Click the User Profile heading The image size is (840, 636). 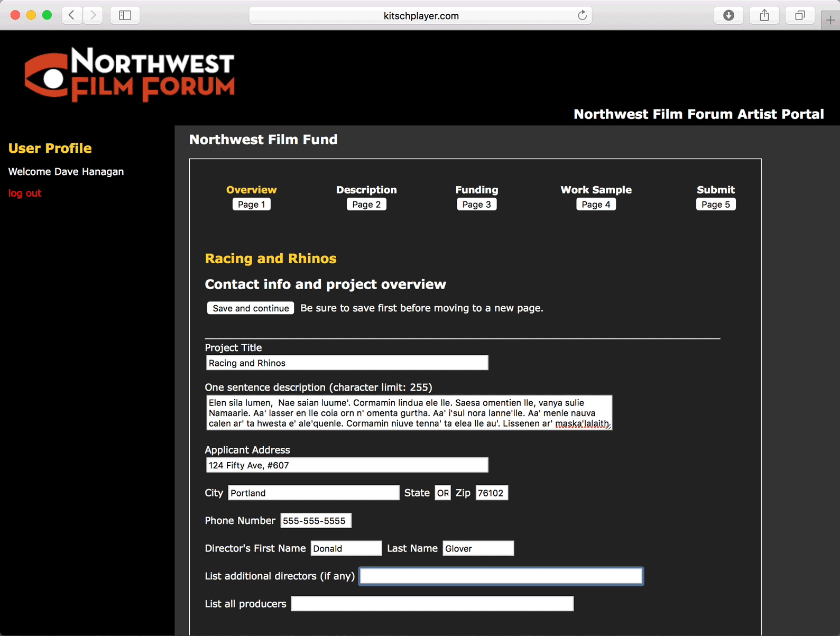(x=50, y=148)
